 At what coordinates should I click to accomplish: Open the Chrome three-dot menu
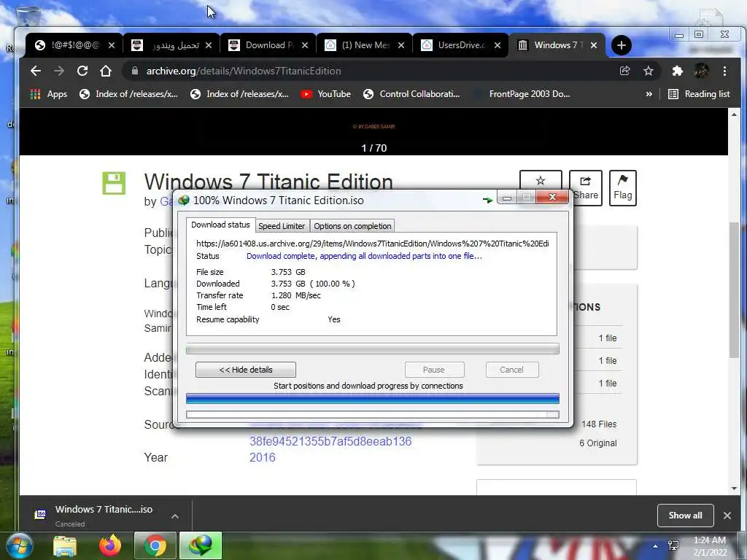coord(724,71)
